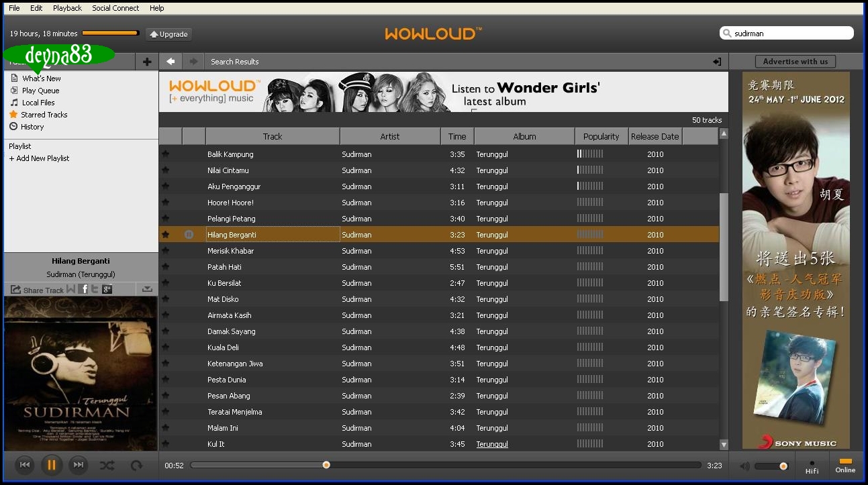This screenshot has width=868, height=485.
Task: Seek in the track progress bar
Action: point(446,465)
